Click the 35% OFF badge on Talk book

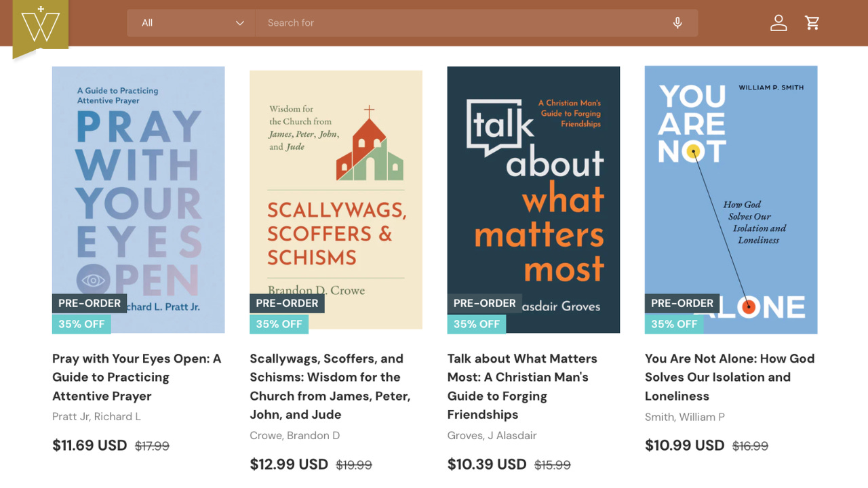[477, 324]
